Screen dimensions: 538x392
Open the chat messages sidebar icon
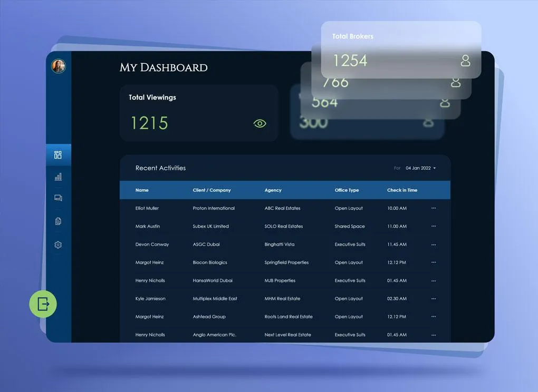point(58,199)
